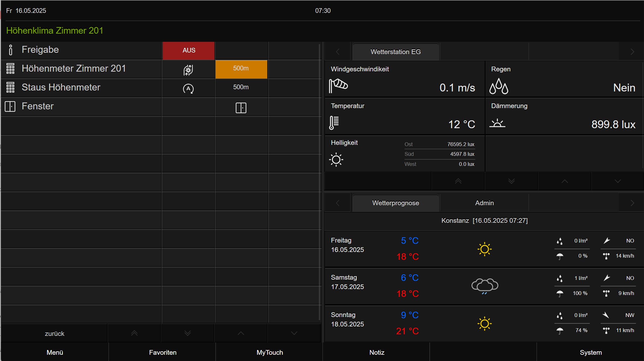Click the window status icon in Fenster row
Screen dimensions: 644x361
[241, 108]
